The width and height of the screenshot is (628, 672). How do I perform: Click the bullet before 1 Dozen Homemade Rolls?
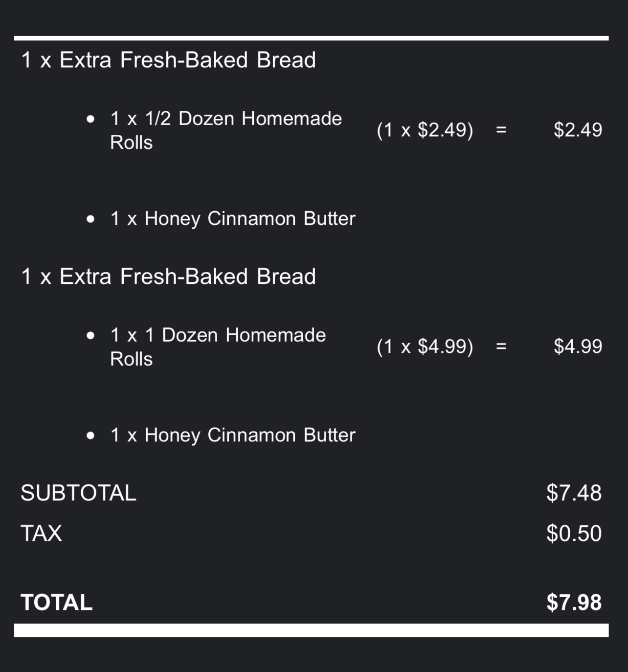click(90, 336)
